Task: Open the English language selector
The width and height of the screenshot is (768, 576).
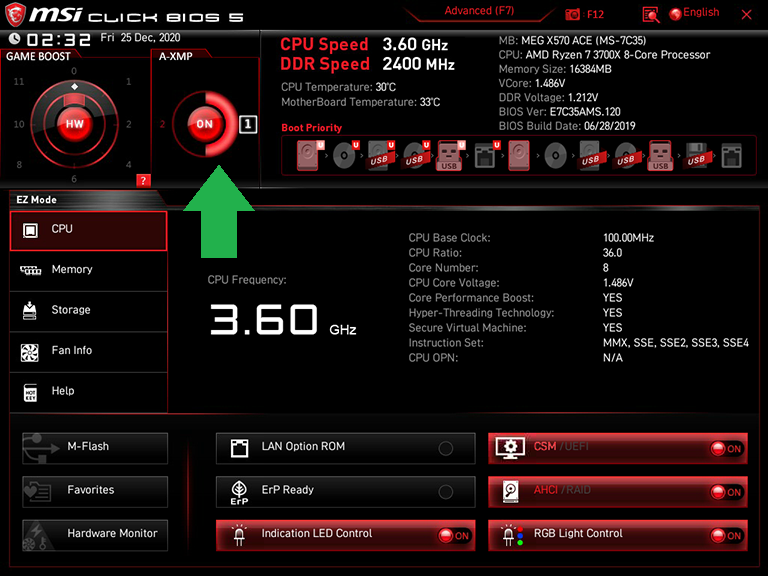Action: pyautogui.click(x=695, y=13)
